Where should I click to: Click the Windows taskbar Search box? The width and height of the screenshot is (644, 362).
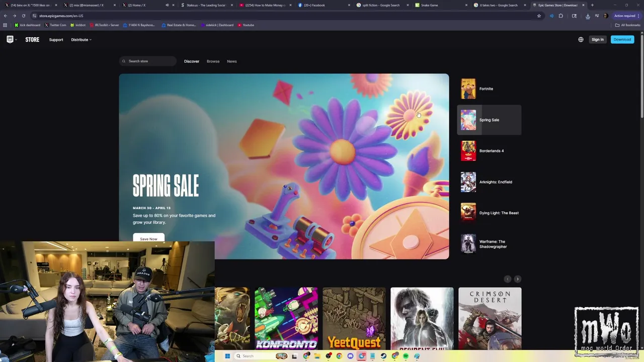click(263, 356)
